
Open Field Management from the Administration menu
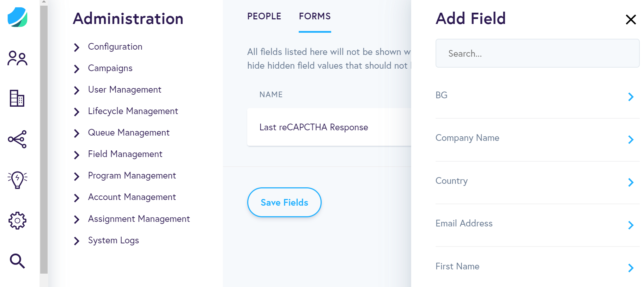(x=125, y=154)
